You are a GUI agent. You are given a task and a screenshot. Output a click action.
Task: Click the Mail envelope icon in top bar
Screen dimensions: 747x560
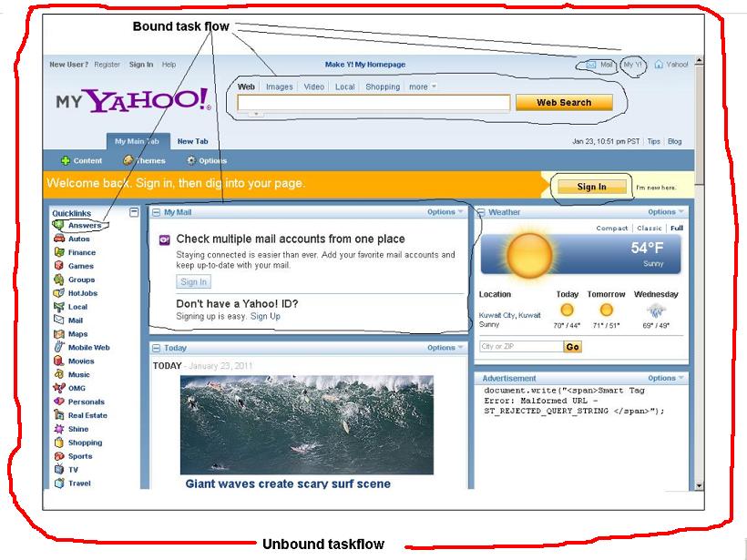[590, 65]
